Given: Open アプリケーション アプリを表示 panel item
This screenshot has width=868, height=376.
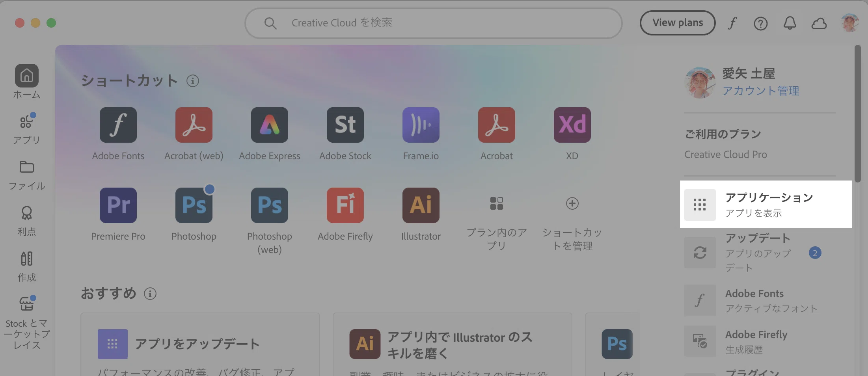Looking at the screenshot, I should pyautogui.click(x=766, y=204).
